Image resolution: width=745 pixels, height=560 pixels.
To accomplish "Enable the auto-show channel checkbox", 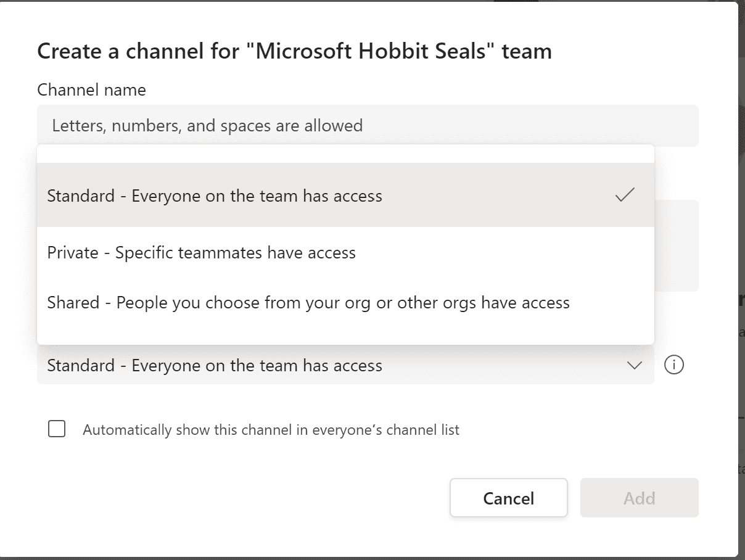I will coord(57,429).
